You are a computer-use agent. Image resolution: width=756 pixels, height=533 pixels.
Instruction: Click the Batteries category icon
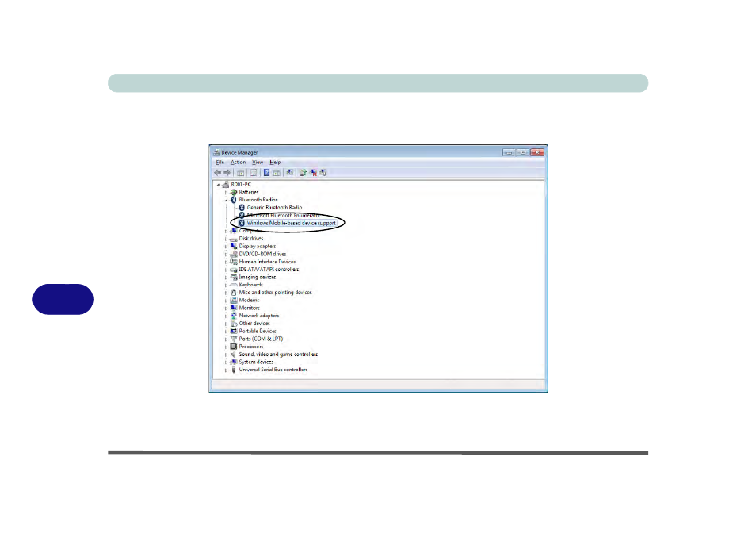[233, 192]
